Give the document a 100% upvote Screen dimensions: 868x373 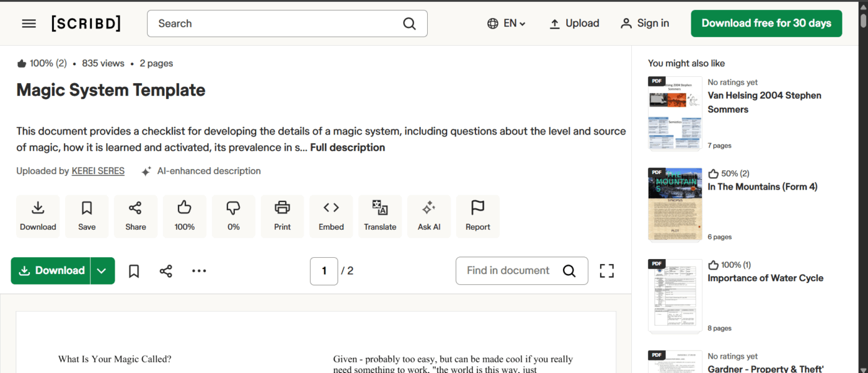pyautogui.click(x=184, y=216)
